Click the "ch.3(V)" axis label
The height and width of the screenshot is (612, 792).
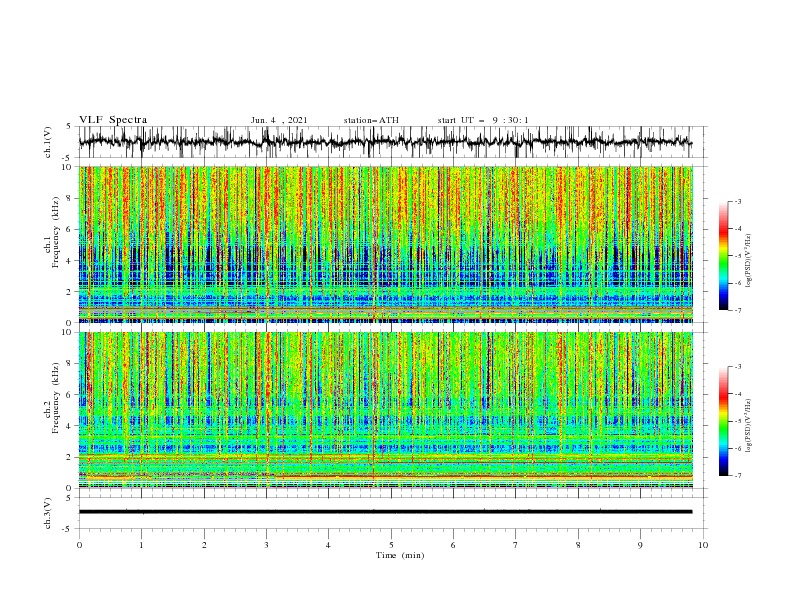(x=48, y=513)
